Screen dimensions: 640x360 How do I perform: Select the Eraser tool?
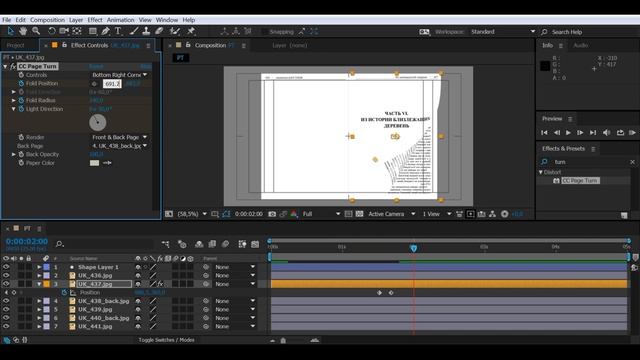159,31
